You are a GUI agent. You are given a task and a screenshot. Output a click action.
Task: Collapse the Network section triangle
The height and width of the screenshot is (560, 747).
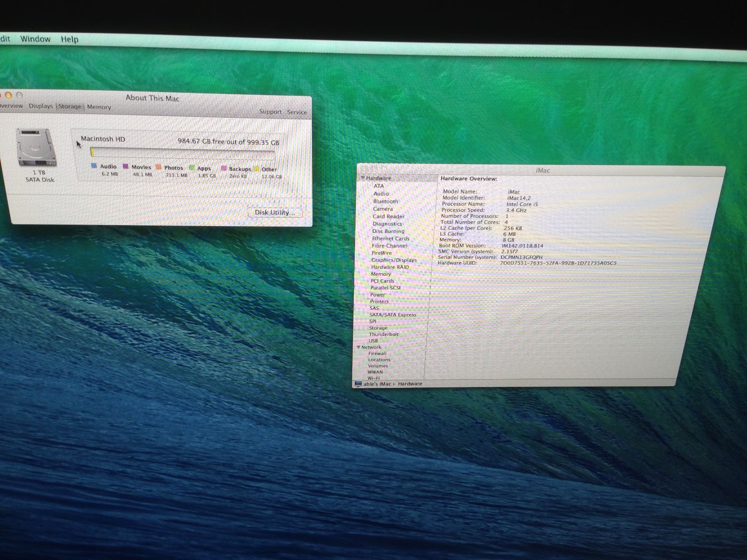click(358, 347)
